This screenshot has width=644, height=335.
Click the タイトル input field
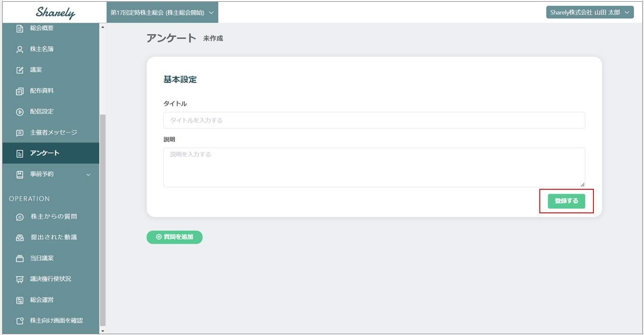(374, 120)
